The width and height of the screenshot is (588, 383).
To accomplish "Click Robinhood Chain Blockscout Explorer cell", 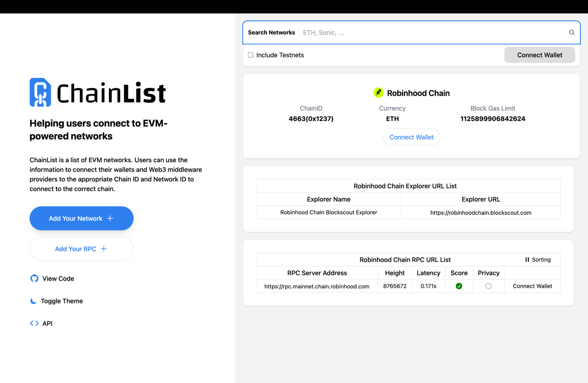I will (329, 212).
